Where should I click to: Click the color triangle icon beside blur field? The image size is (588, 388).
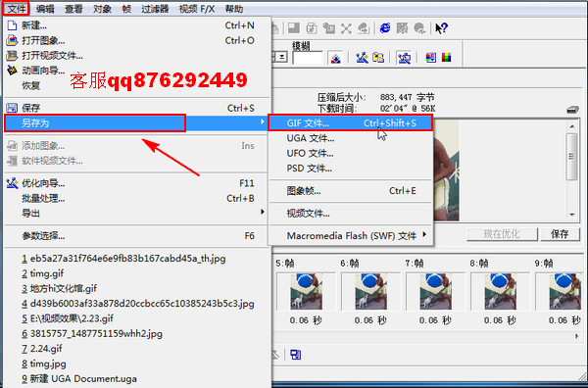pos(335,58)
